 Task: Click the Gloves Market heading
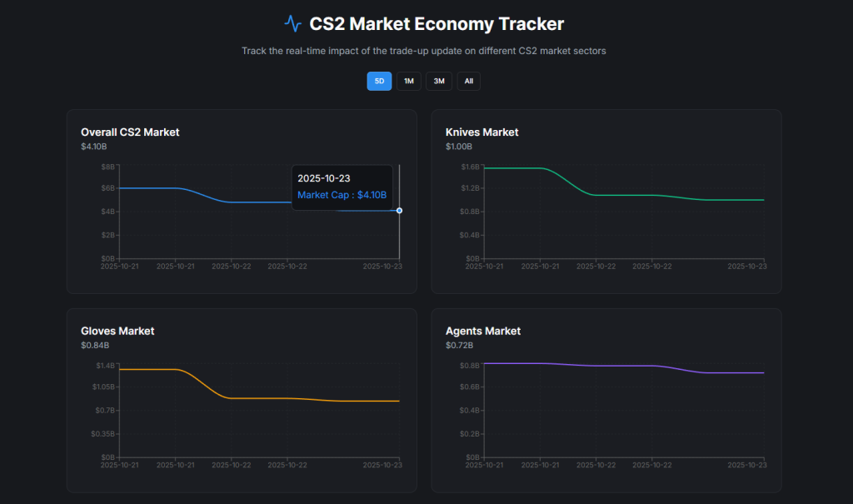pos(117,331)
